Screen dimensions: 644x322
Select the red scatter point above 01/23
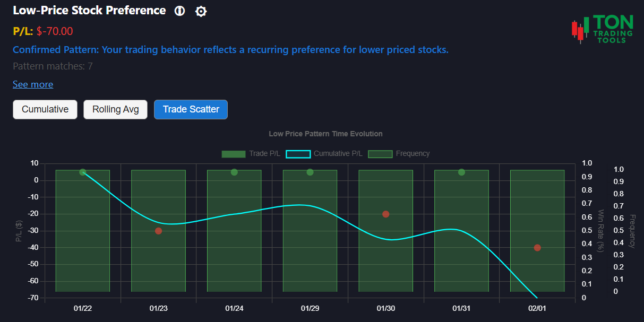click(x=158, y=231)
